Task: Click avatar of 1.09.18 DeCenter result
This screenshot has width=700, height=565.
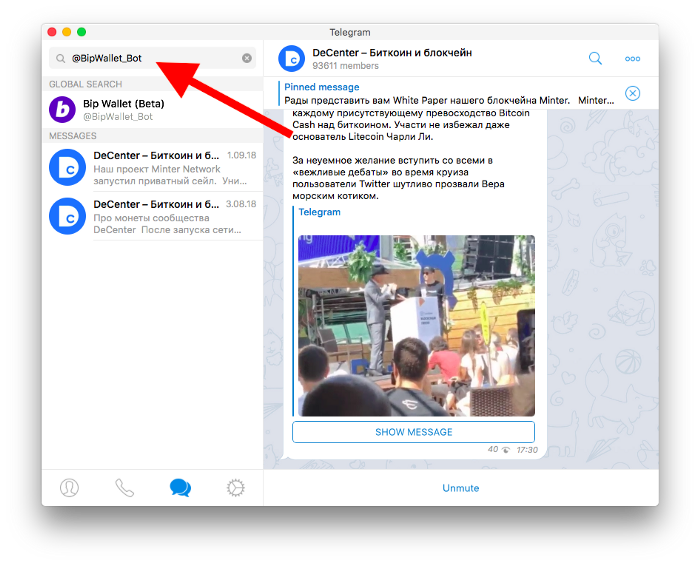Action: 67,167
